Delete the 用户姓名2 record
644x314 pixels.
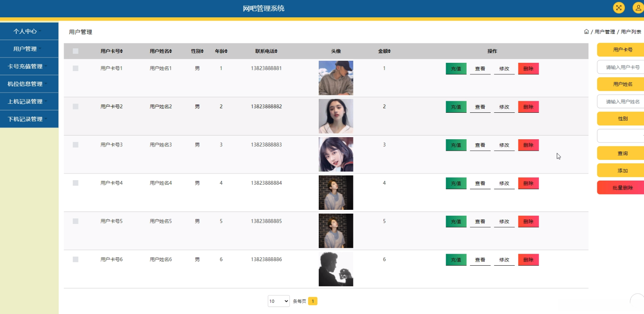[528, 107]
